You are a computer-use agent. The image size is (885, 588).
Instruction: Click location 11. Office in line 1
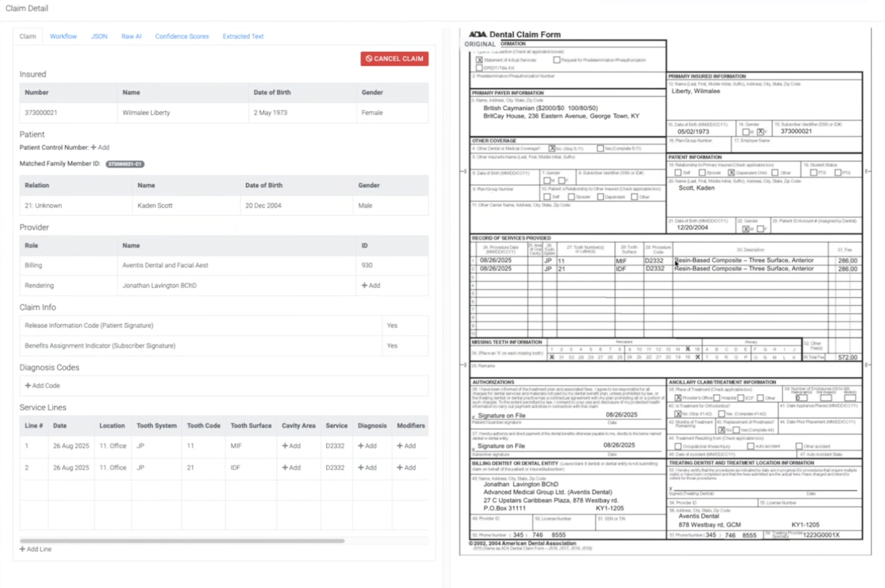click(113, 446)
